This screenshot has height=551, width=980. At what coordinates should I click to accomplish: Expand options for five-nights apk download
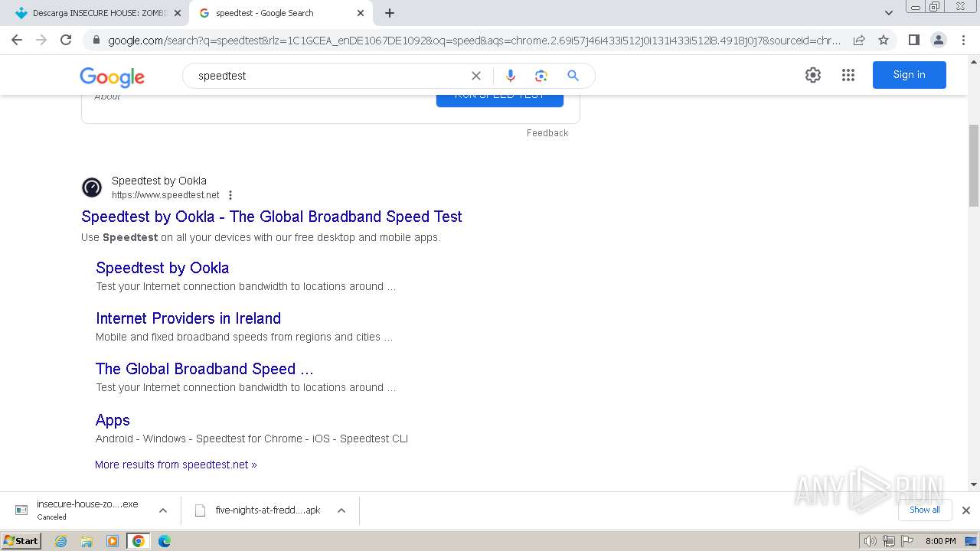point(341,510)
